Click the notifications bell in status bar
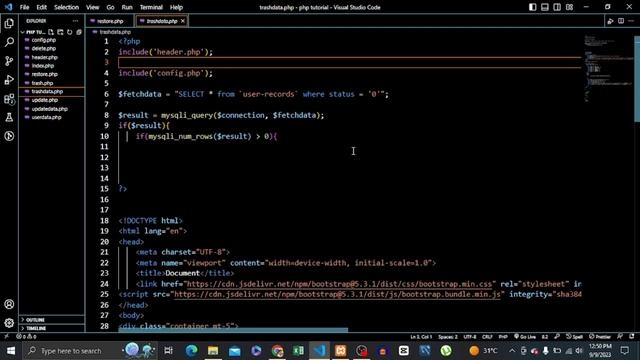 [x=632, y=337]
